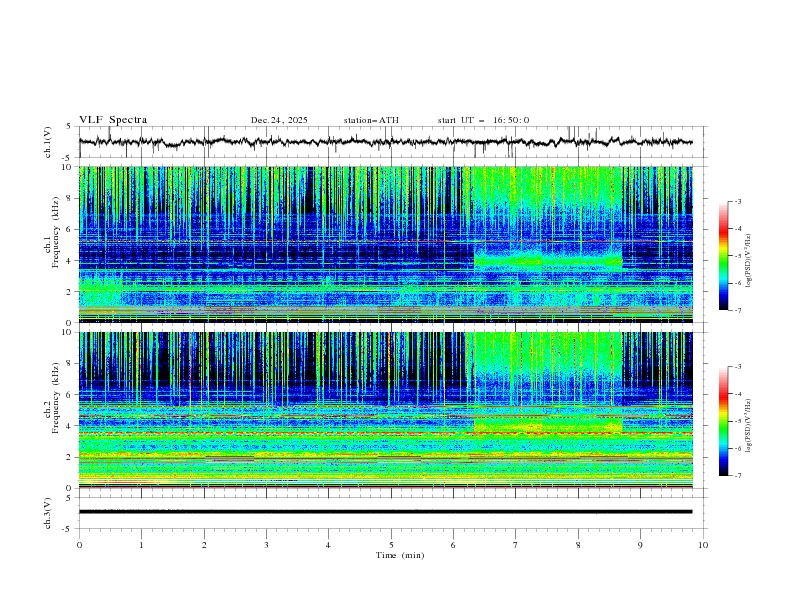Image resolution: width=792 pixels, height=612 pixels.
Task: Click the "-7" tick on ch.1 colorbar
Action: click(737, 310)
